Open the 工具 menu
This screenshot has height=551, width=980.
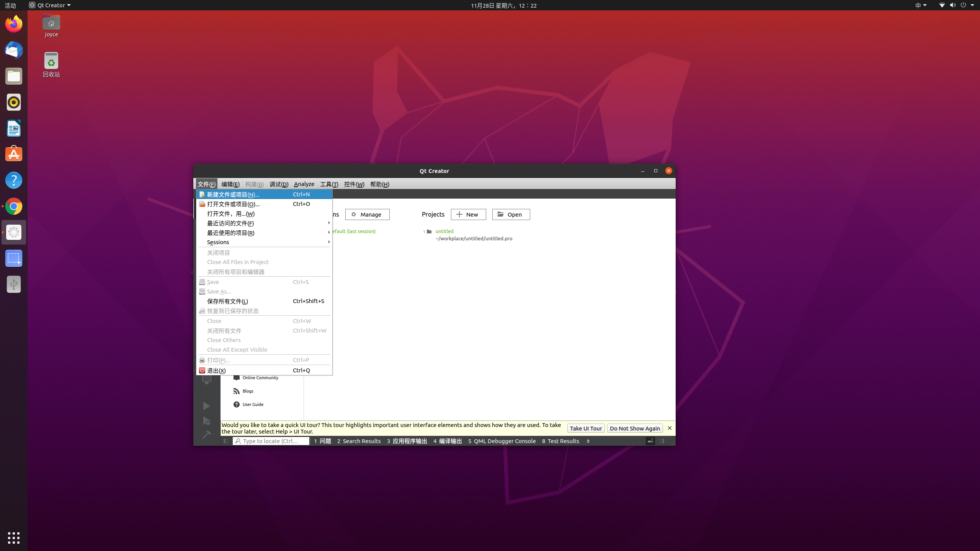coord(329,184)
